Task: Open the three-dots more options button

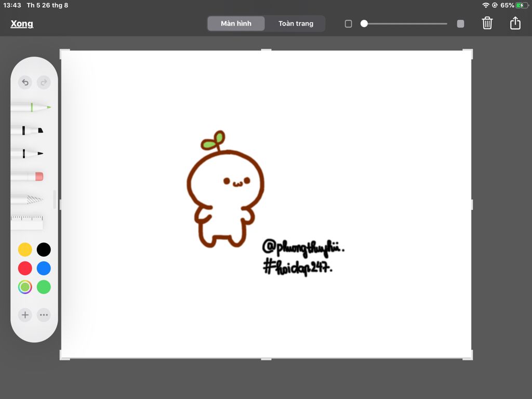Action: tap(44, 315)
